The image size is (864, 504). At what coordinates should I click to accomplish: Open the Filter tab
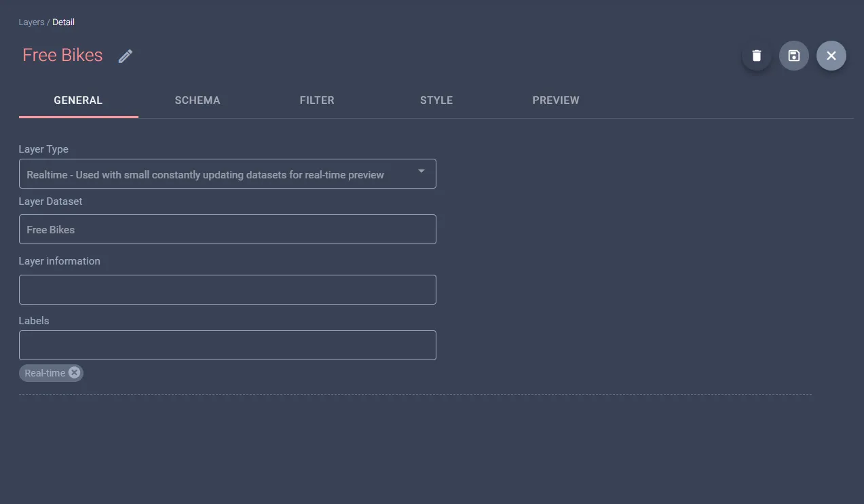pyautogui.click(x=317, y=100)
